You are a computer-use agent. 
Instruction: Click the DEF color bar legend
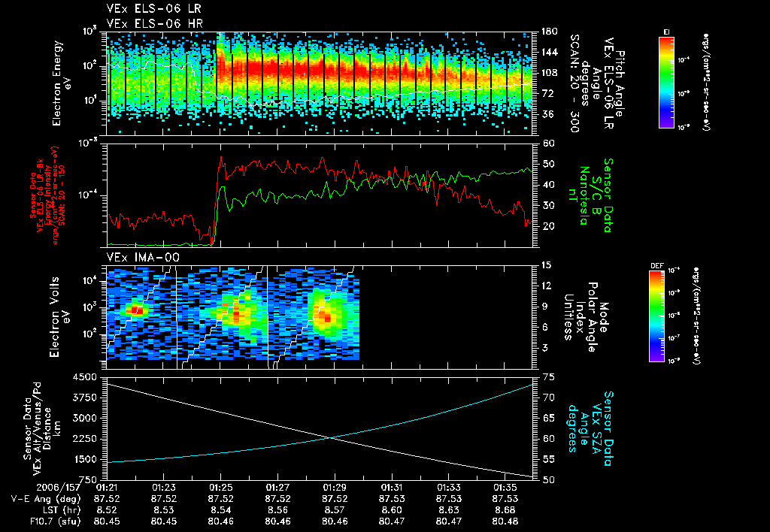(656, 316)
